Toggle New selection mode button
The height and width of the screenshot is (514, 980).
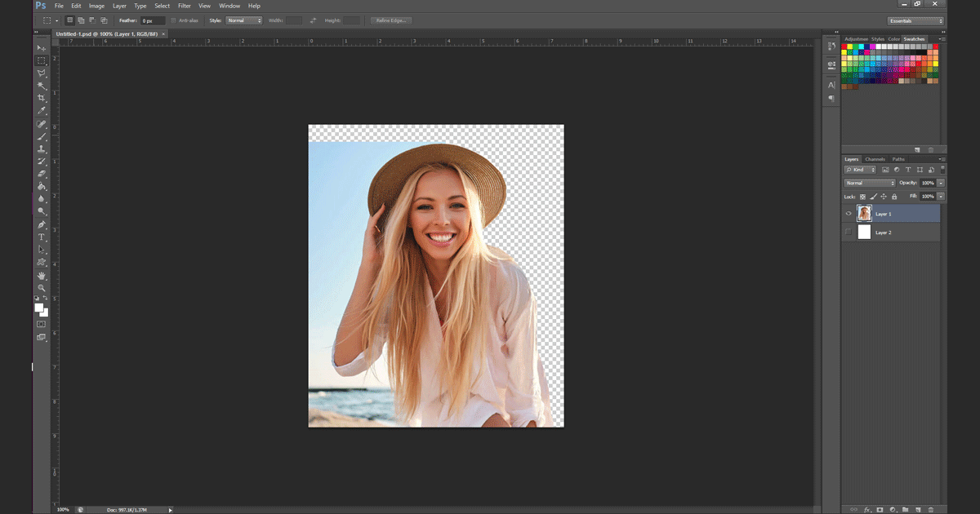coord(69,20)
